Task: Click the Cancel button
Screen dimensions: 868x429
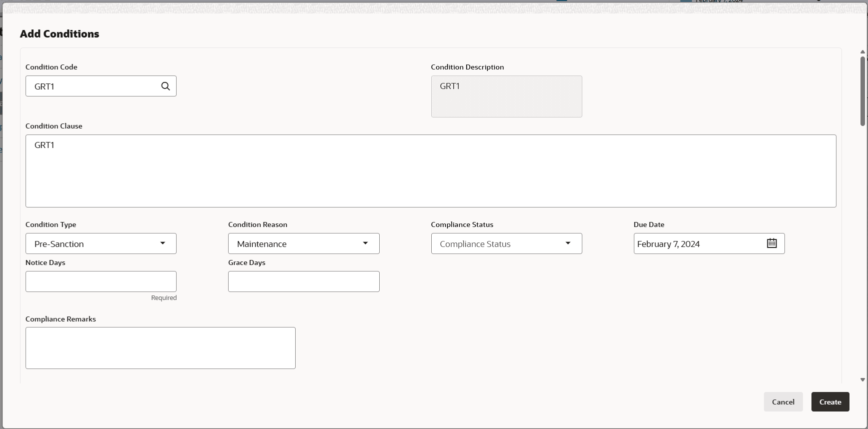Action: 783,402
